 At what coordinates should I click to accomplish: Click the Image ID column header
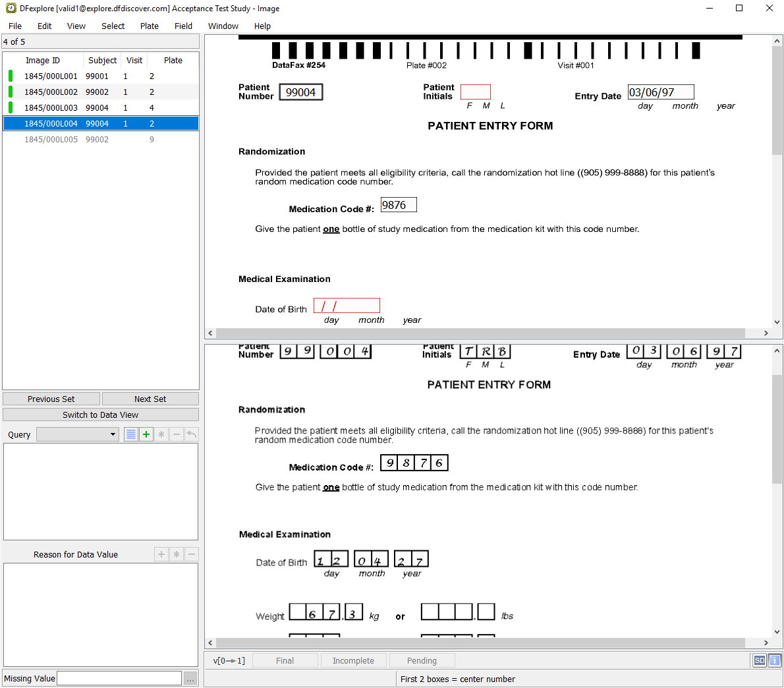click(x=43, y=60)
